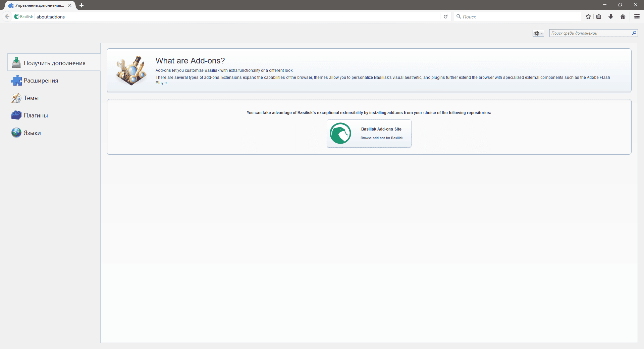Open the Плагины category
This screenshot has height=349, width=644.
(54, 115)
